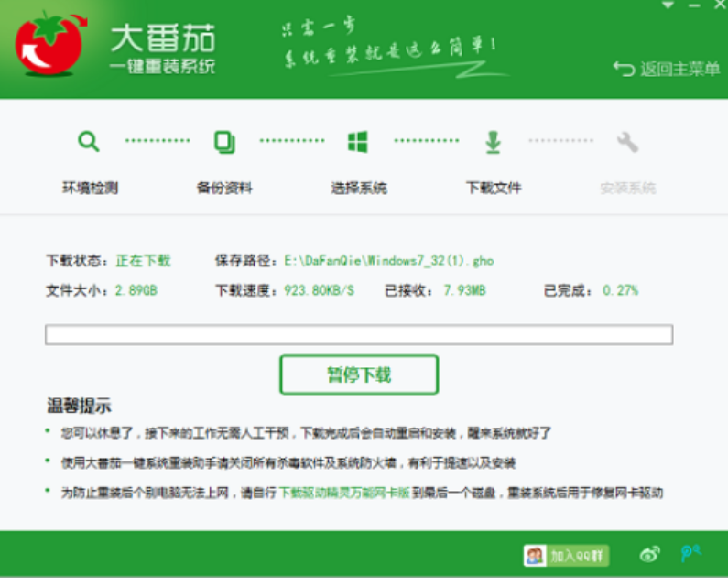Minimize the window from the title bar
Screen dimensions: 728x586
point(694,5)
